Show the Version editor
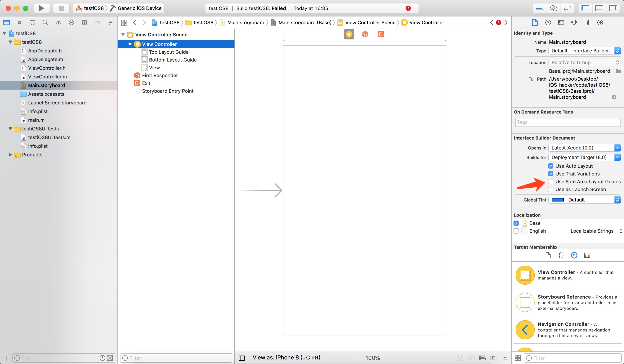This screenshot has height=364, width=624. coord(567,8)
